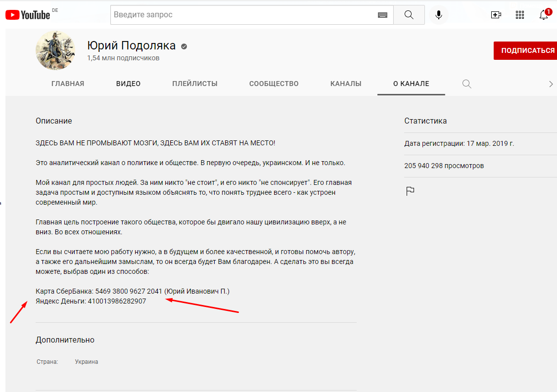
Task: Show more tabs with right chevron
Action: [x=551, y=84]
